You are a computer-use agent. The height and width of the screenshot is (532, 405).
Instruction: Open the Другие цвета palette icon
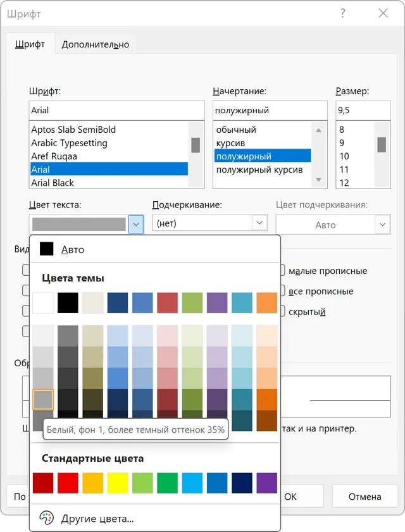(46, 517)
